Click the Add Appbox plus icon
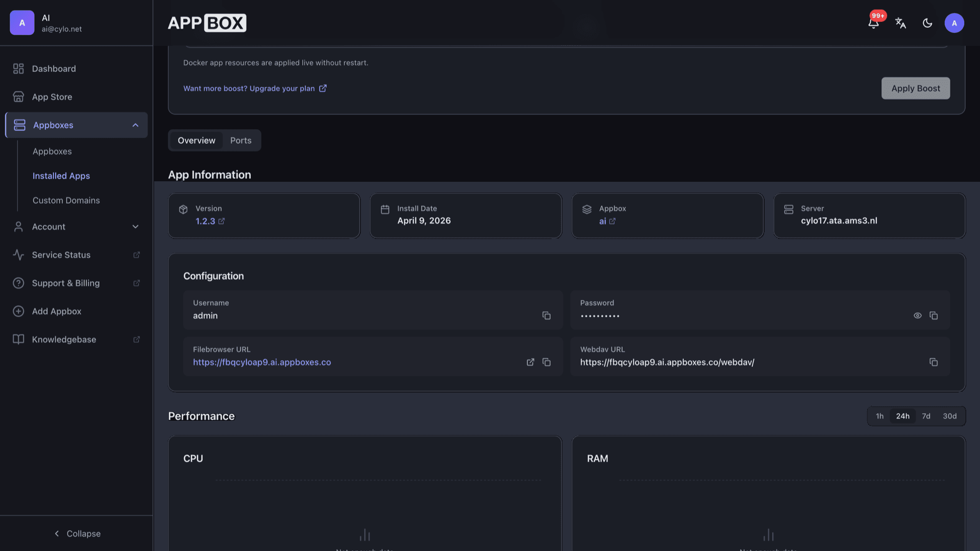This screenshot has height=551, width=980. tap(18, 311)
